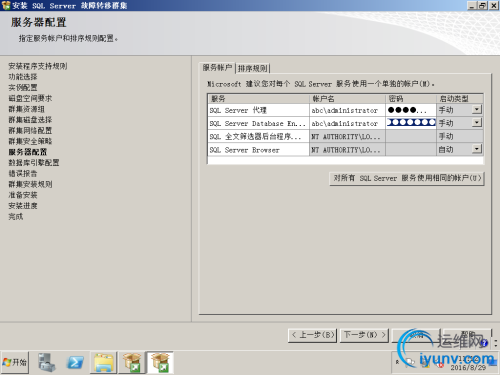
Task: Click account name cell for SQL Server 代理
Action: (x=347, y=110)
